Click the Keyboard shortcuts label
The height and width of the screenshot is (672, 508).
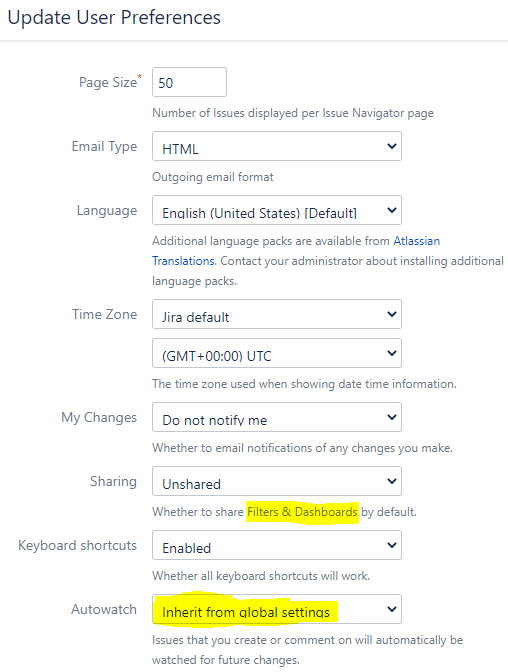[78, 545]
